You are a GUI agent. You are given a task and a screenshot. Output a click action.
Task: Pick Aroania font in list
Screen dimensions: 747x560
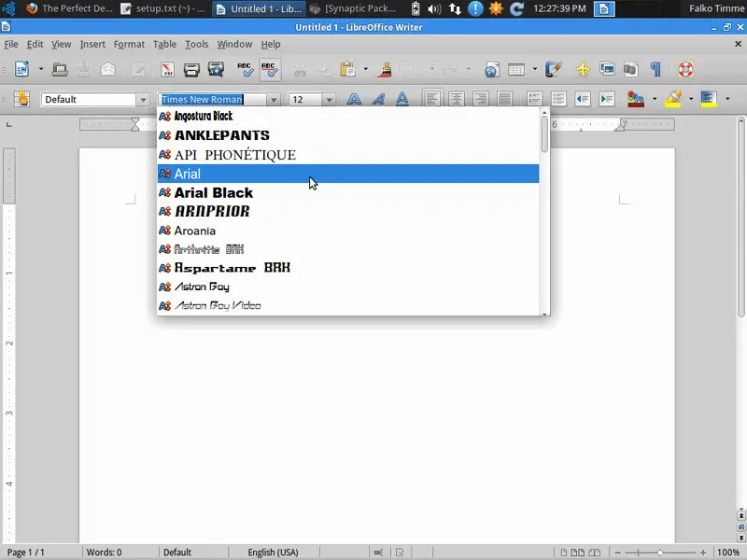click(348, 231)
